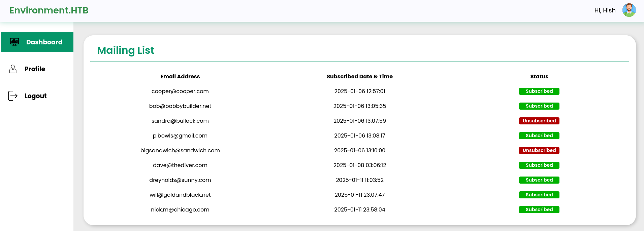Open the Dashboard menu item
This screenshot has width=644, height=231.
(x=44, y=42)
